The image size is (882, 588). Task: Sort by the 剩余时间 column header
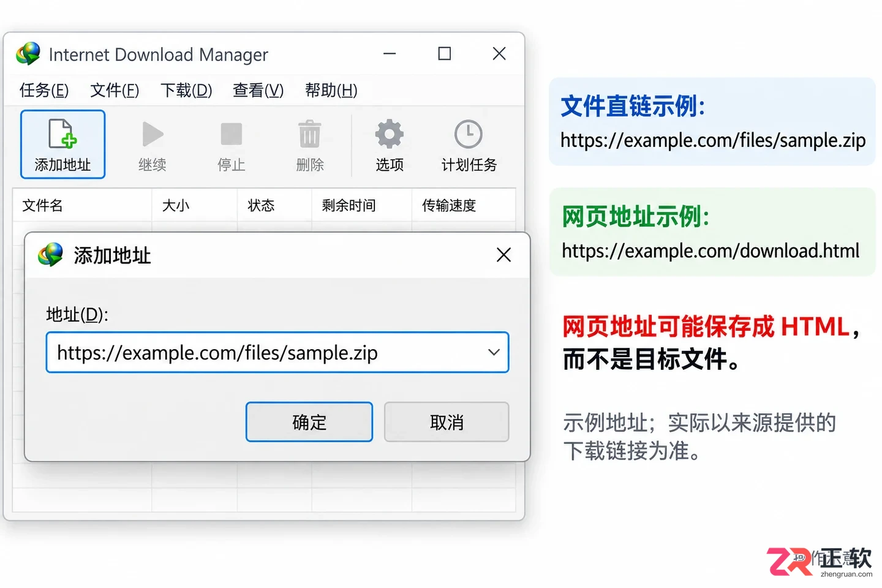(x=362, y=205)
